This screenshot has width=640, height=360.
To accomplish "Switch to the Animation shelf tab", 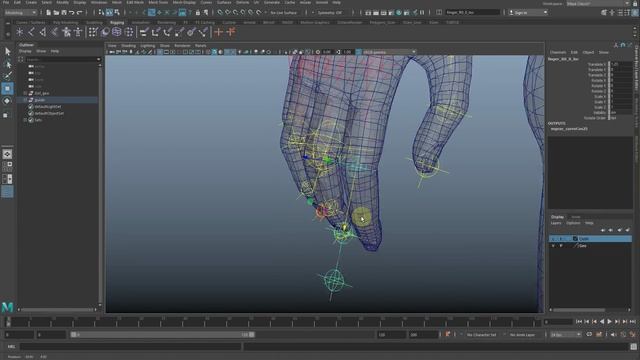I will [x=140, y=22].
